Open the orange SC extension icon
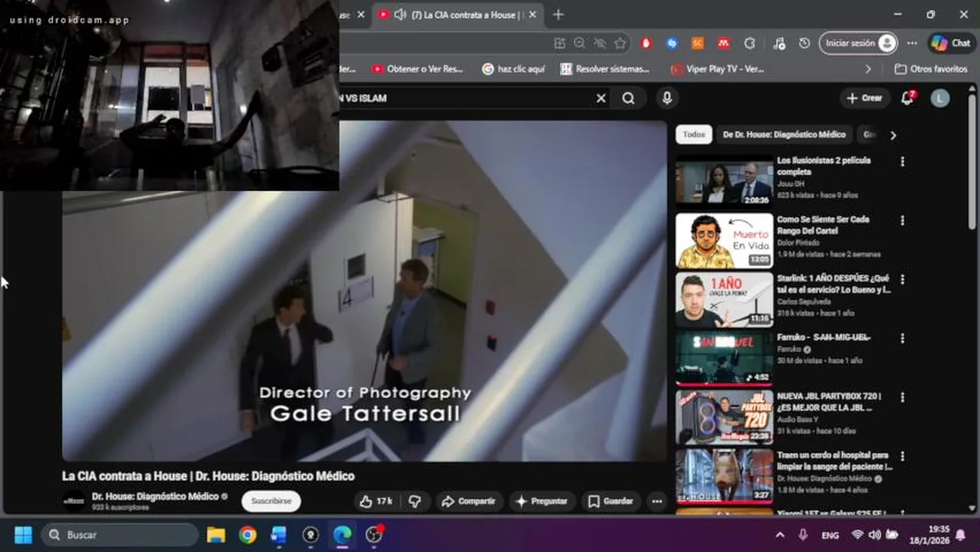 698,44
